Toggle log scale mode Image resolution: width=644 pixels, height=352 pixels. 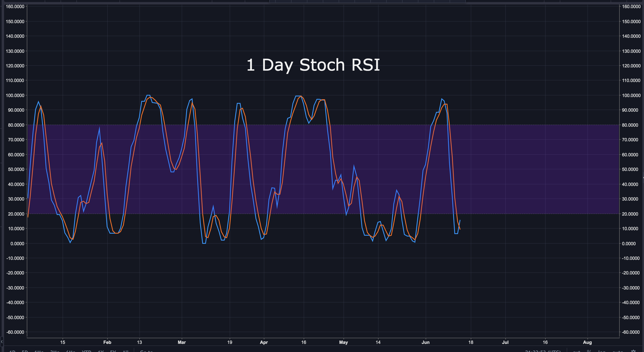pos(601,351)
